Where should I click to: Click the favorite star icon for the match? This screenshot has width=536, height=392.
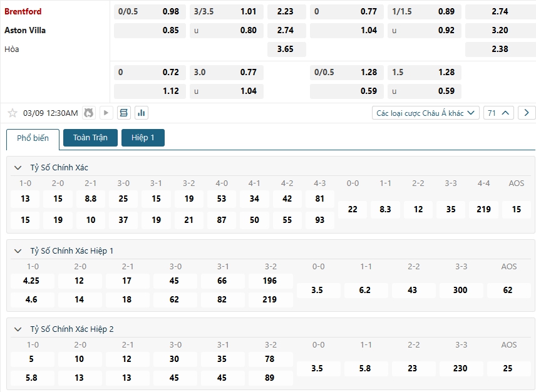pos(12,113)
